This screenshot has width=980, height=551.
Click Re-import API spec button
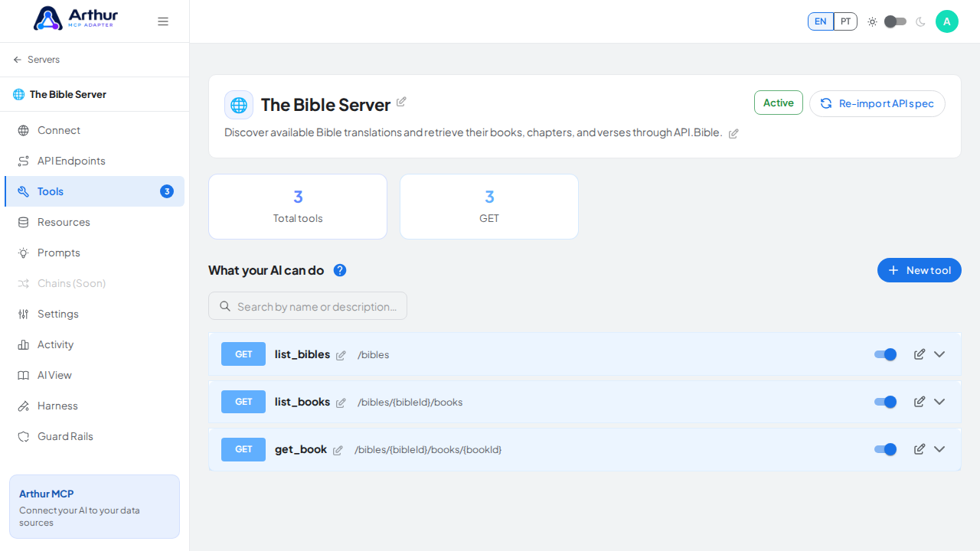[x=877, y=103]
